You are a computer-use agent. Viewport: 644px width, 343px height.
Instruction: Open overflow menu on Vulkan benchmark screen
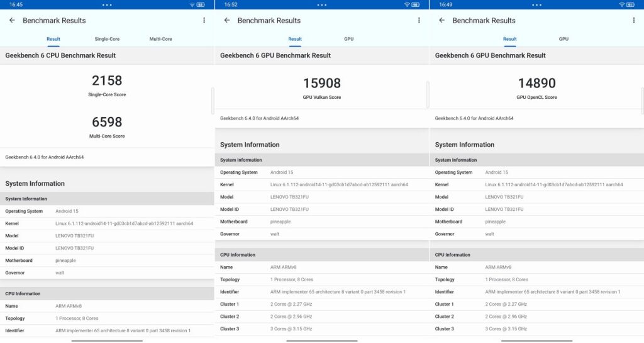[x=419, y=20]
